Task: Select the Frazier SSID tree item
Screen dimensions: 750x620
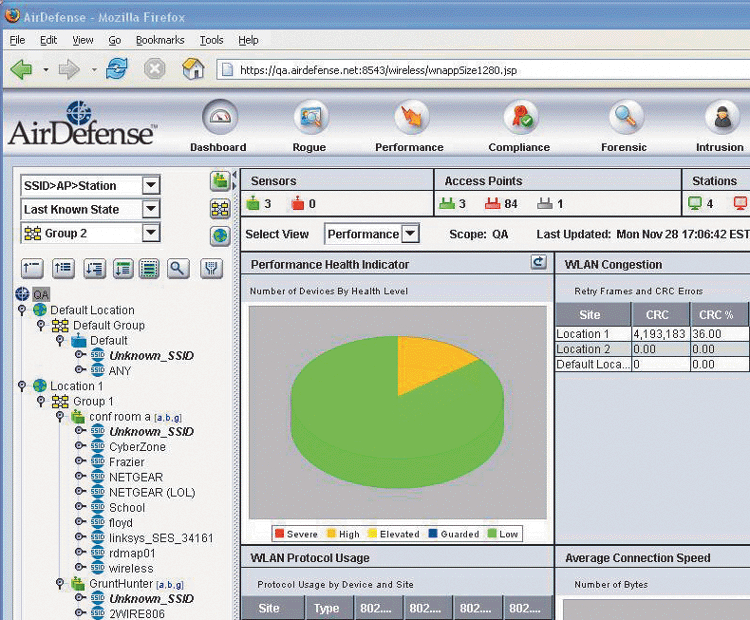Action: pyautogui.click(x=127, y=462)
